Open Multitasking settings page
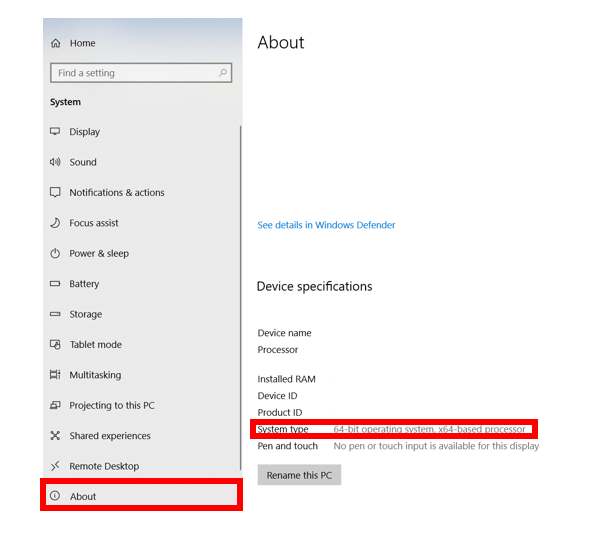The height and width of the screenshot is (538, 616). click(x=95, y=375)
